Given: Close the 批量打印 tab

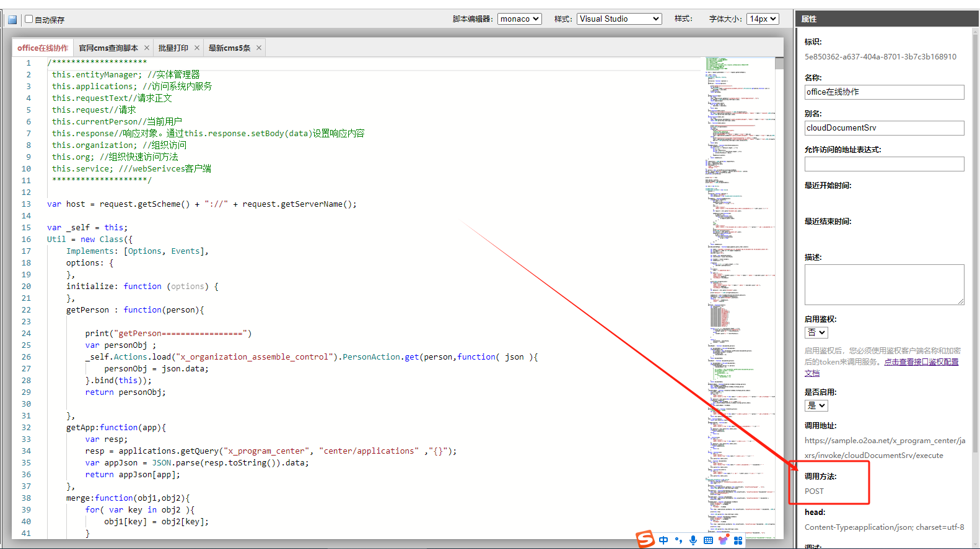Looking at the screenshot, I should pos(197,48).
